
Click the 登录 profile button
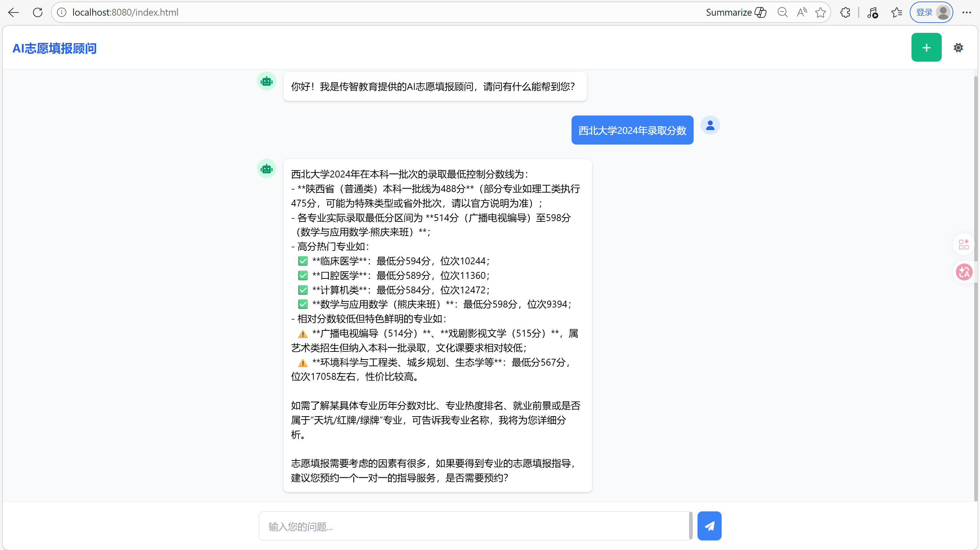(x=931, y=12)
